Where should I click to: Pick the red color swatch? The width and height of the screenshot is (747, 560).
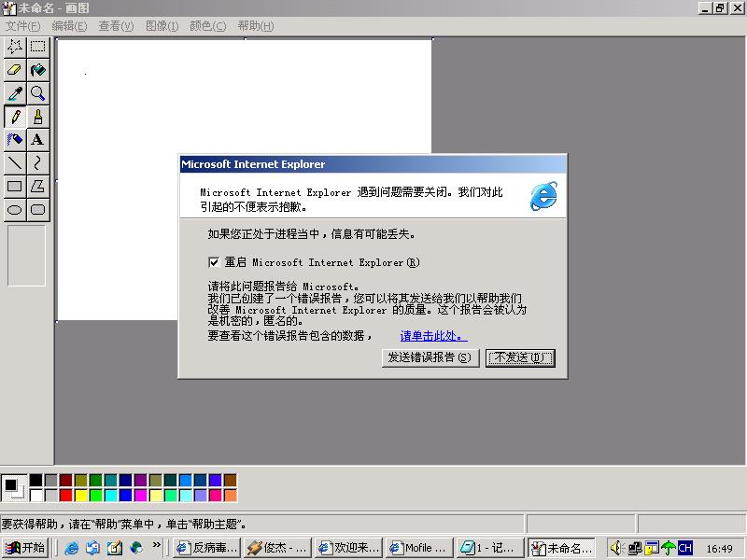(x=65, y=496)
